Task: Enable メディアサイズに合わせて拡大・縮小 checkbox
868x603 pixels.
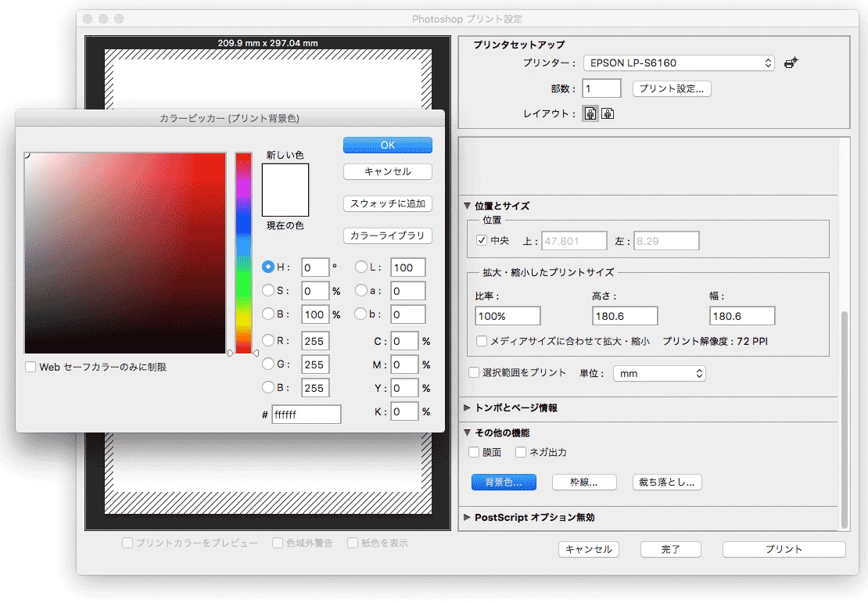Action: click(482, 341)
